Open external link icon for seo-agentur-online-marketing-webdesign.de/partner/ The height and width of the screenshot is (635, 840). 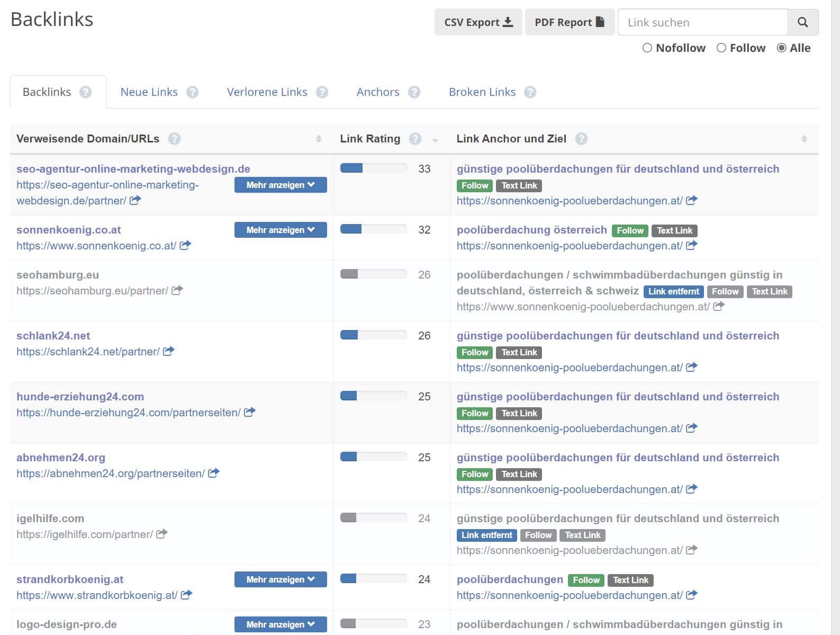(136, 200)
